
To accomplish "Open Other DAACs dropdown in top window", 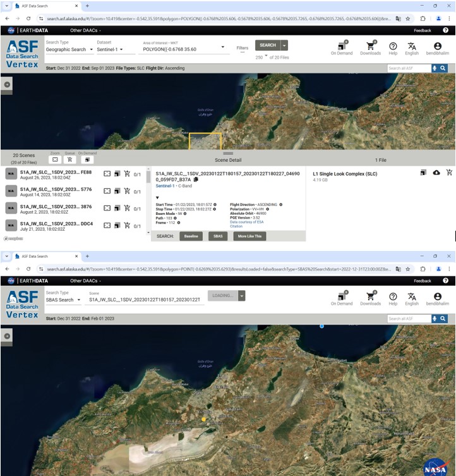I will 85,30.
